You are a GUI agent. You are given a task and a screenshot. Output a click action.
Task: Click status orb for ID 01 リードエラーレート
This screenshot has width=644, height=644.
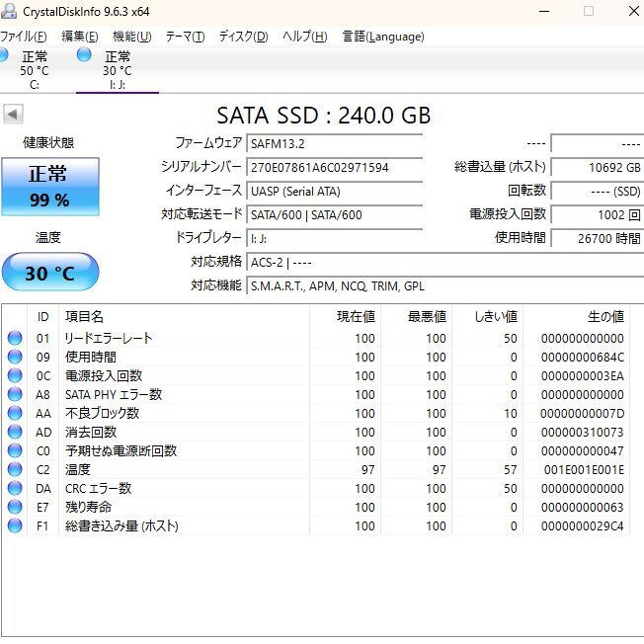point(15,338)
